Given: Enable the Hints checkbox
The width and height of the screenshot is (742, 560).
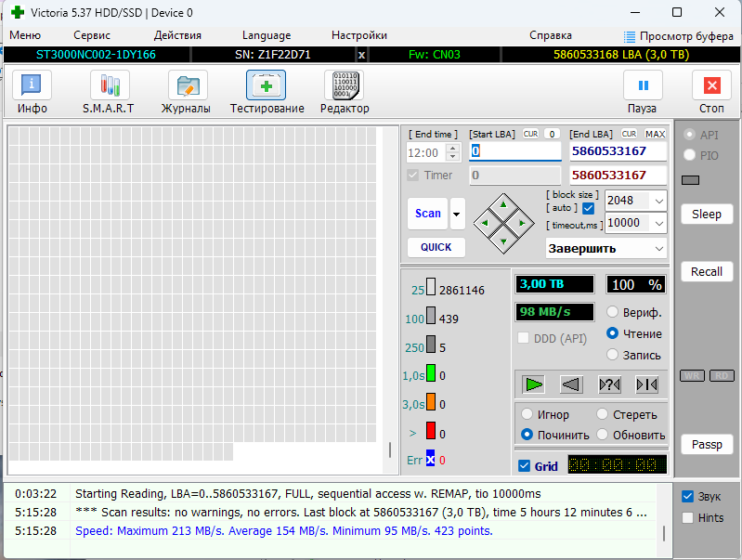Looking at the screenshot, I should pos(687,517).
